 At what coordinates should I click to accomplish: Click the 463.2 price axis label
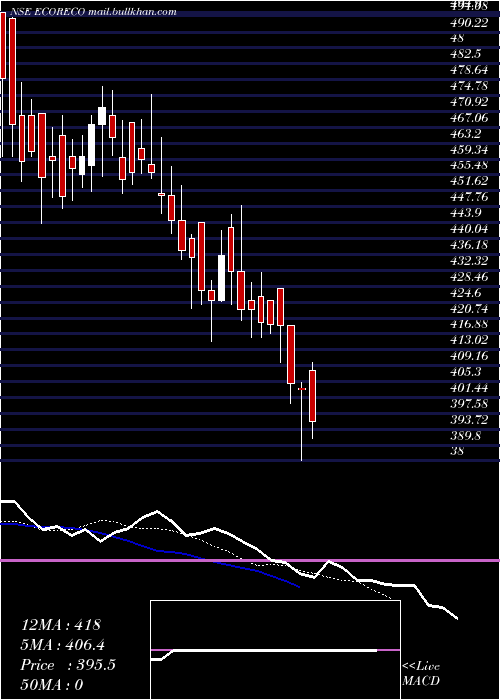(x=466, y=133)
